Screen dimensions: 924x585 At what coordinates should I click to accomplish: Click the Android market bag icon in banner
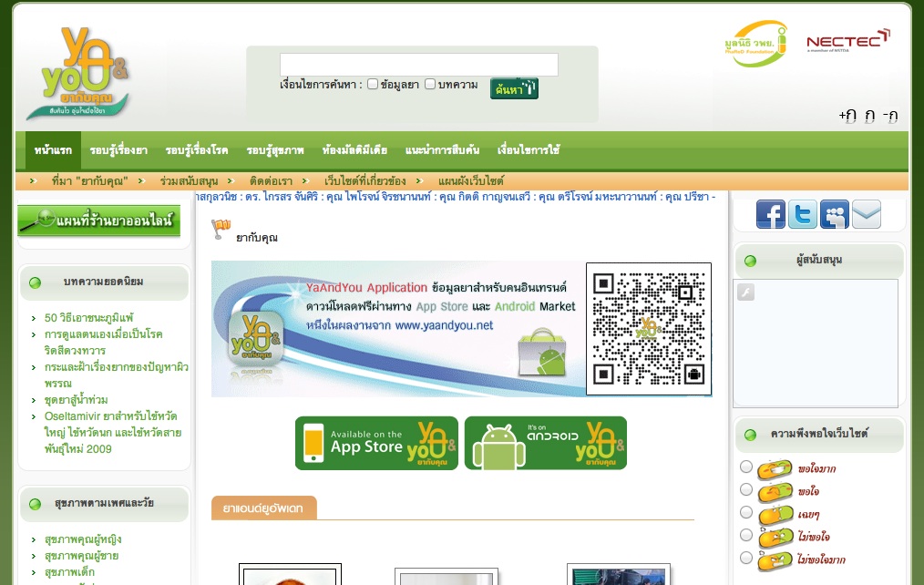[542, 353]
